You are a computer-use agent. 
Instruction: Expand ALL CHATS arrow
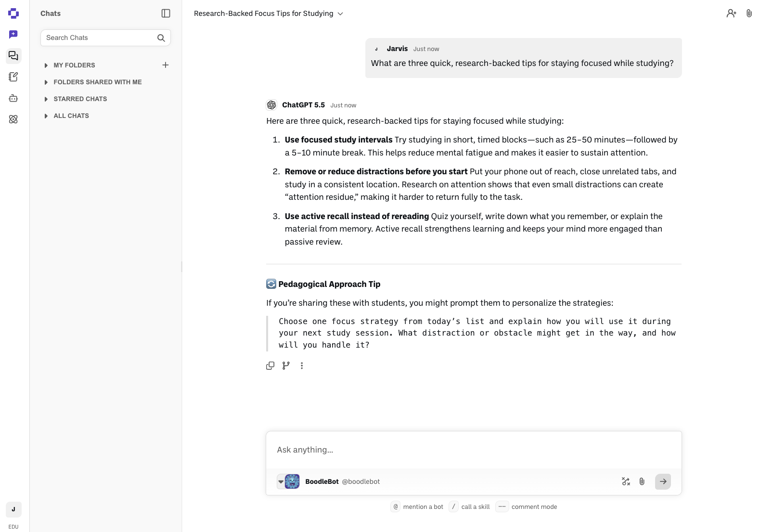46,116
